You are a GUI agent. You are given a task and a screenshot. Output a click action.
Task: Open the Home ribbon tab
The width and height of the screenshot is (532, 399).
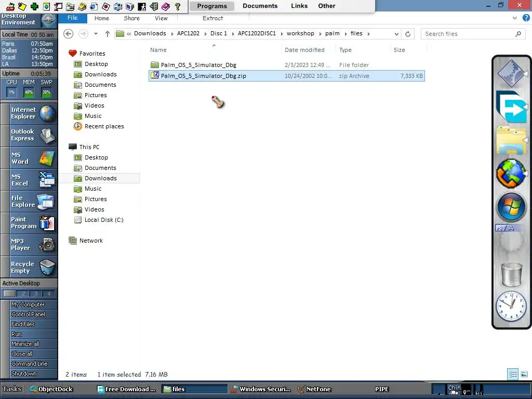click(102, 18)
